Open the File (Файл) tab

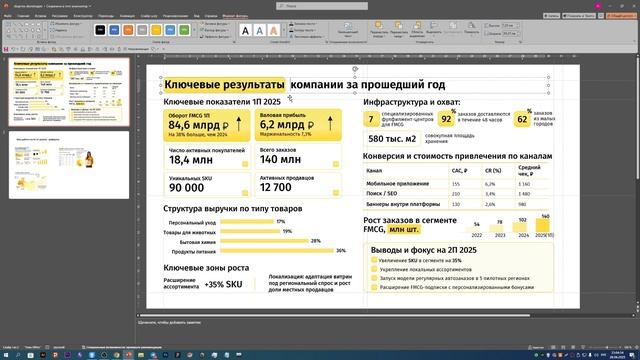[x=7, y=16]
